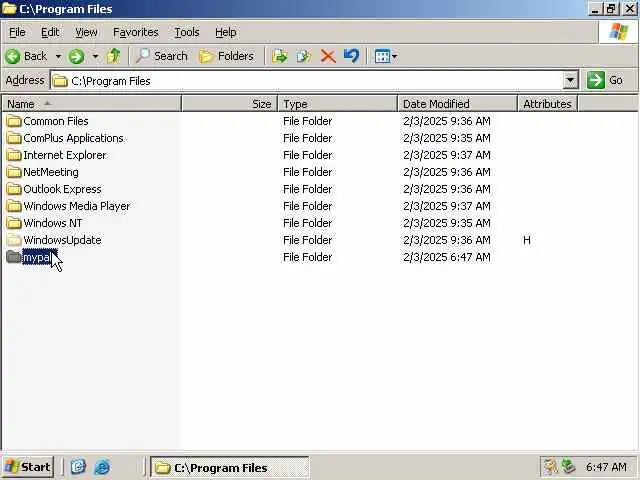Open the Back history dropdown arrow
Viewport: 640px width, 480px height.
click(58, 56)
